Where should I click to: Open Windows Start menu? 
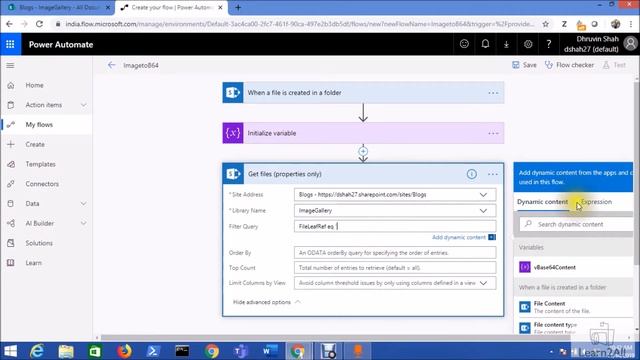click(x=10, y=351)
